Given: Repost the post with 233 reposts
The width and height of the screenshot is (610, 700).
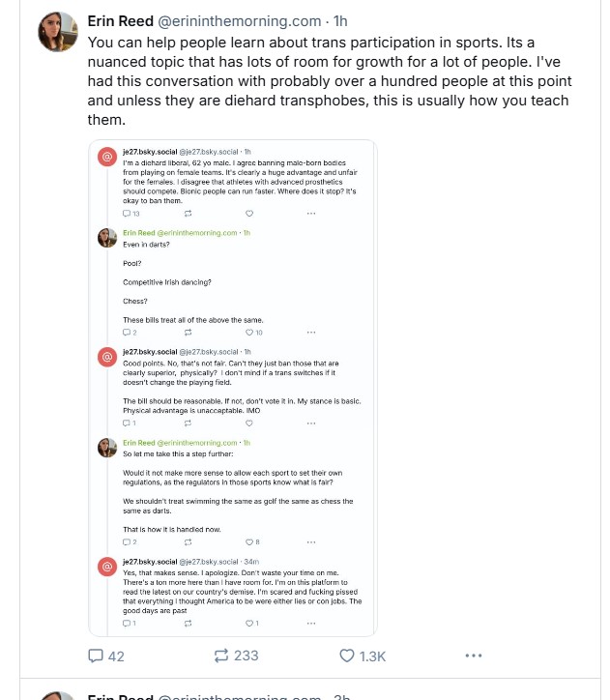Looking at the screenshot, I should (236, 656).
